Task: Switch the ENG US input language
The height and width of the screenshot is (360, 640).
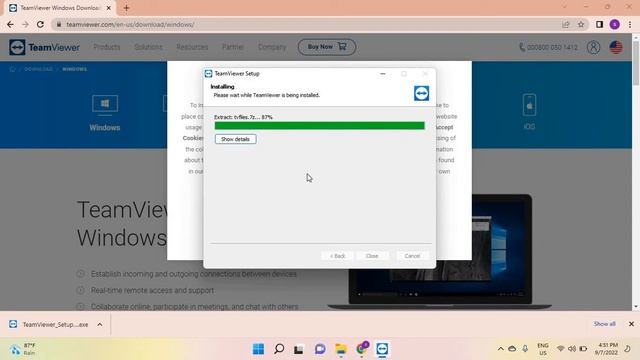Action: tap(543, 349)
